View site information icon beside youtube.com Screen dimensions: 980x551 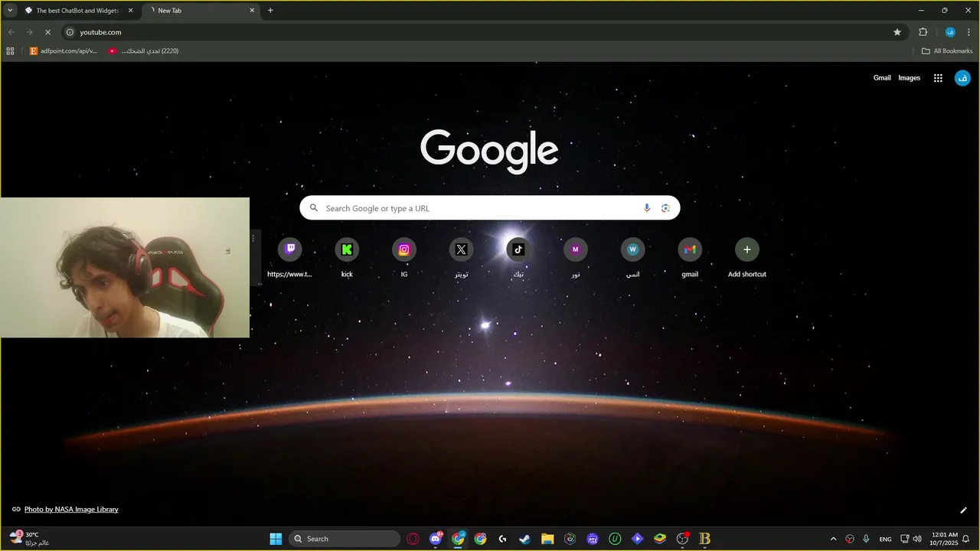70,32
